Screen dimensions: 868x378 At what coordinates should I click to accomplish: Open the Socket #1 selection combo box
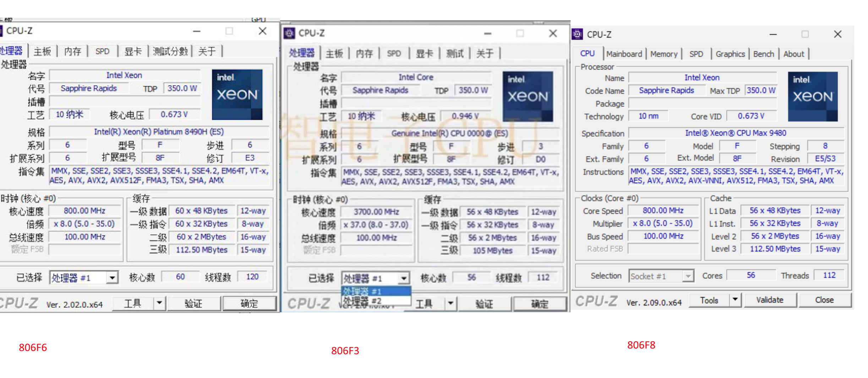[661, 276]
